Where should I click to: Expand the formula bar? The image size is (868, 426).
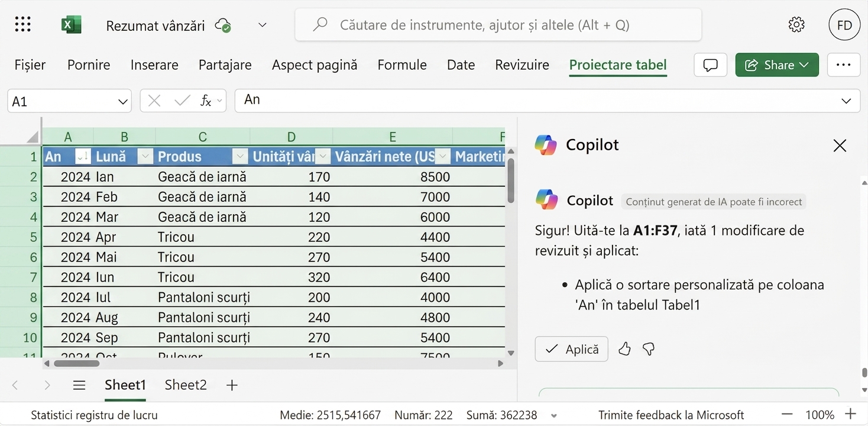point(846,101)
